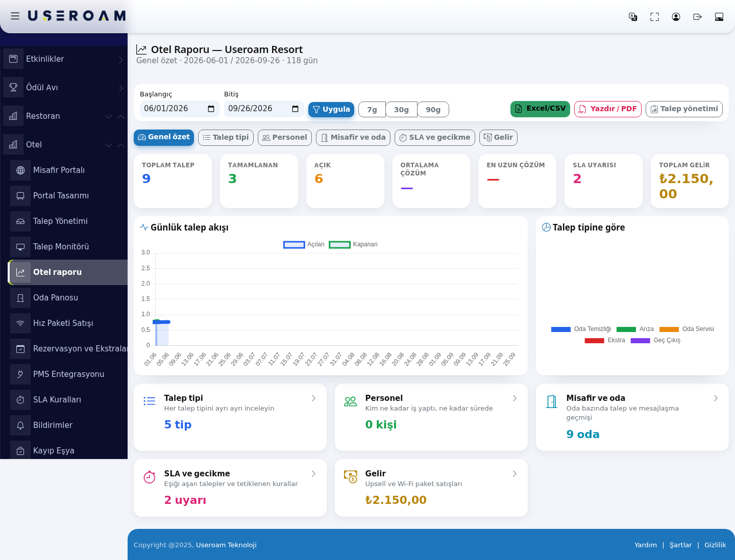Viewport: 735px width, 560px height.
Task: Expand the Ödül Avı menu chevron
Action: tap(121, 88)
